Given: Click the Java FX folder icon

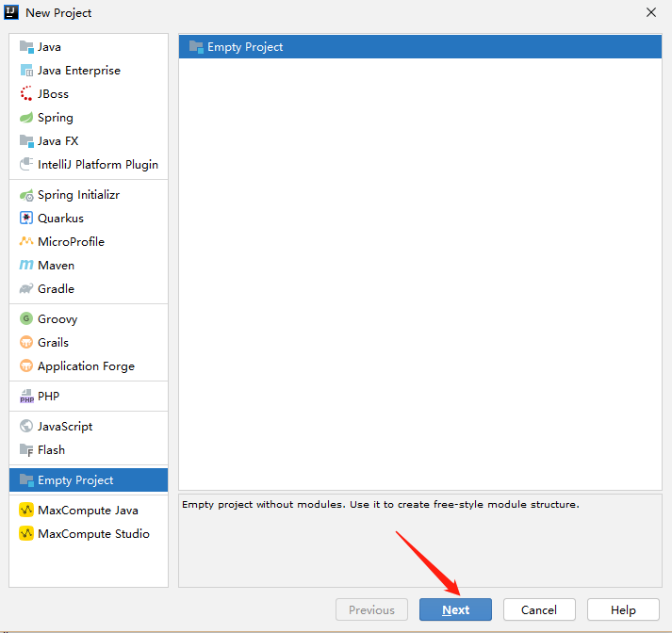Looking at the screenshot, I should coord(26,141).
